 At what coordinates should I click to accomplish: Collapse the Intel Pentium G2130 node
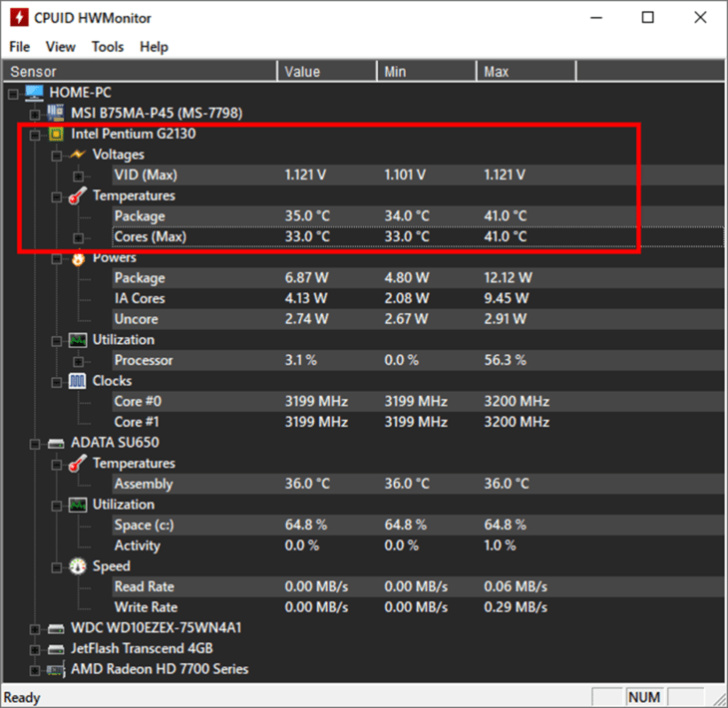point(35,135)
